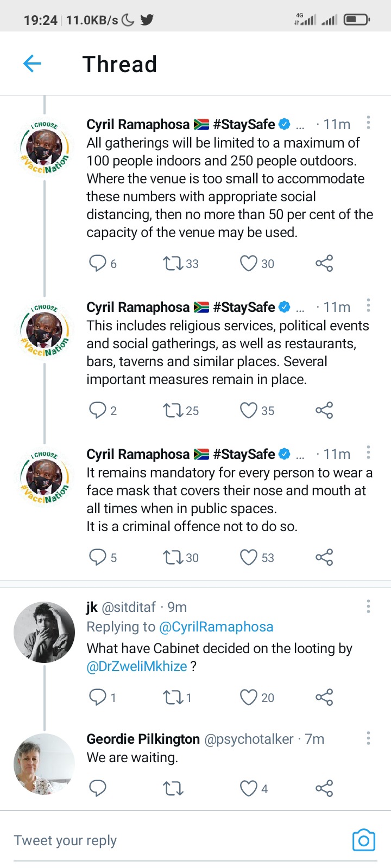Open three-dot menu on Geordie Pilkington's tweet

pyautogui.click(x=368, y=738)
